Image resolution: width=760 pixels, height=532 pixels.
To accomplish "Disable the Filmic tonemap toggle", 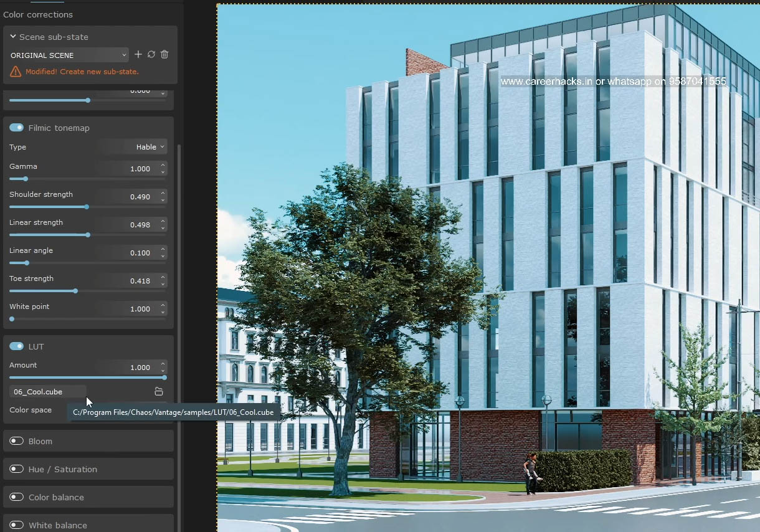I will click(16, 128).
